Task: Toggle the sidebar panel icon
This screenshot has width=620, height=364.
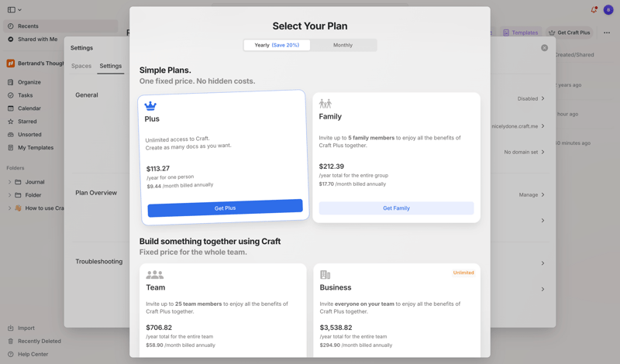Action: (x=11, y=10)
